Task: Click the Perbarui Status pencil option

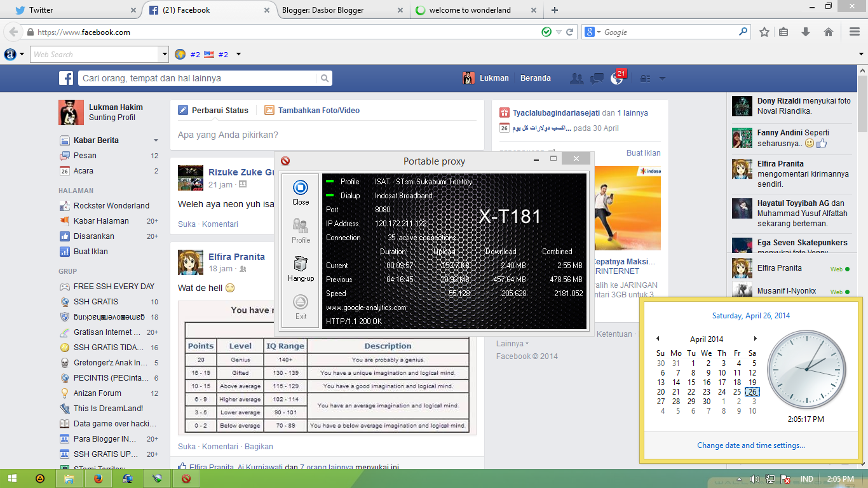Action: pos(214,110)
